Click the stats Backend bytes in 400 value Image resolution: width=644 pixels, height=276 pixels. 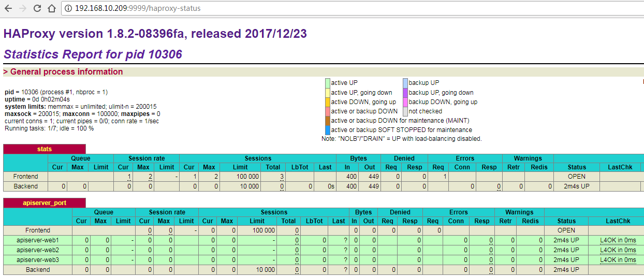point(351,186)
